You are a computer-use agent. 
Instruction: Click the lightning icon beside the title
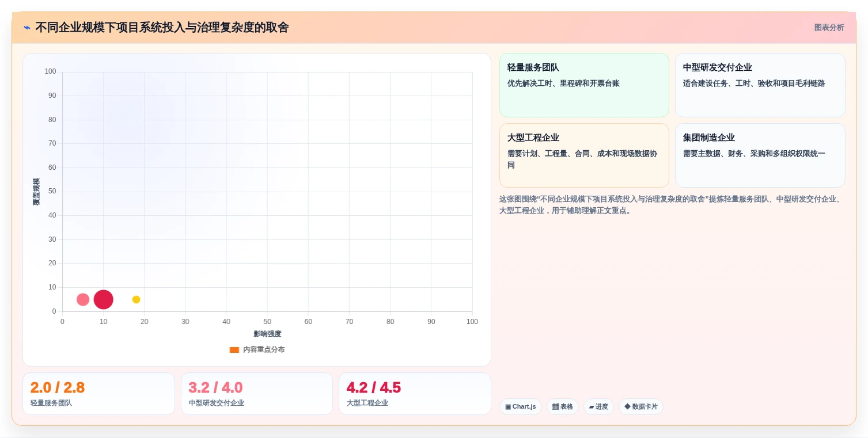pyautogui.click(x=27, y=27)
